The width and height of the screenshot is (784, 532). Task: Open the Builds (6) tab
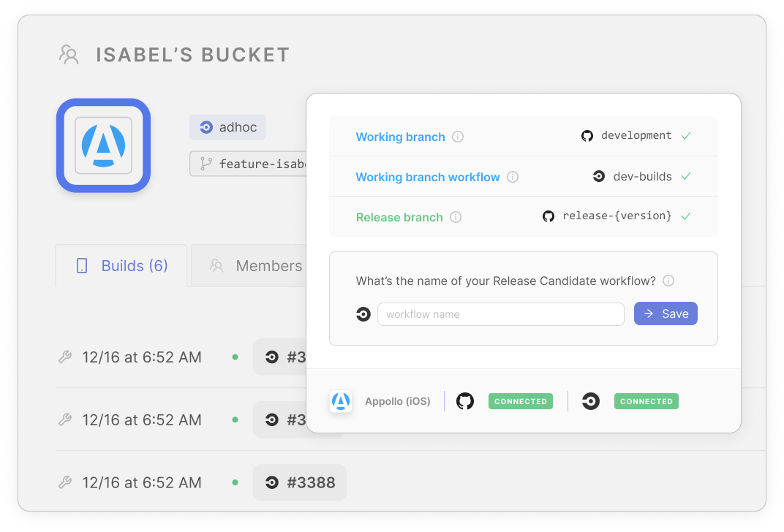[x=122, y=266]
